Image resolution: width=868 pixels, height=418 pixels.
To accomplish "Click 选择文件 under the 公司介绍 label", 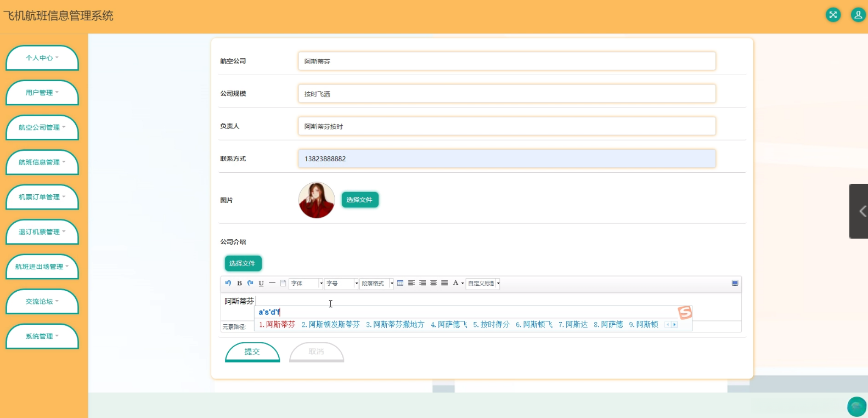I will pos(243,263).
